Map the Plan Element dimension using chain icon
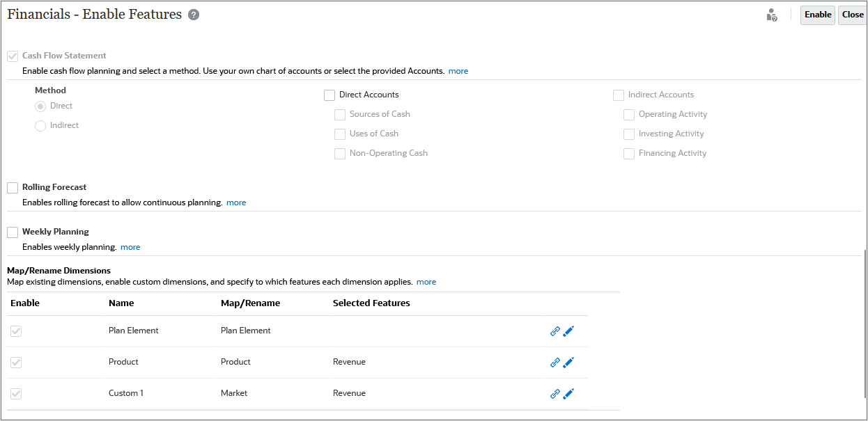868x421 pixels. 555,331
